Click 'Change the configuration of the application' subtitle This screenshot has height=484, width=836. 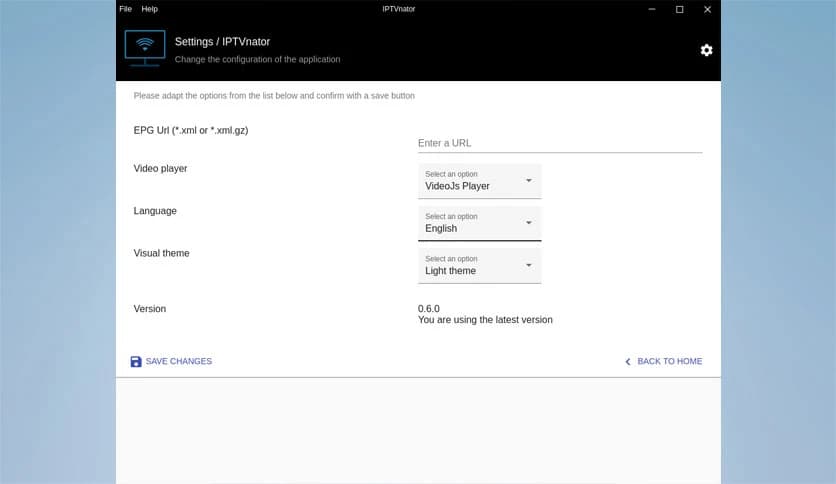pos(258,59)
